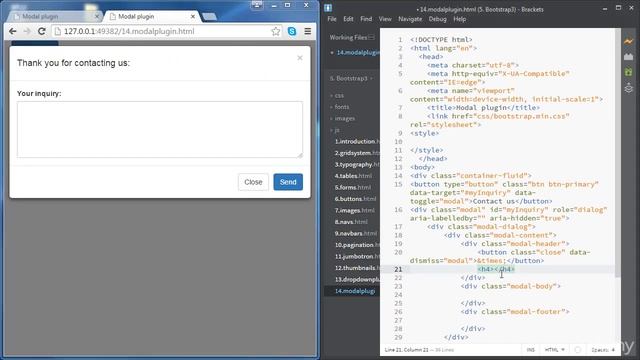Click the 'Working Files' header text
The width and height of the screenshot is (640, 360).
pos(348,38)
